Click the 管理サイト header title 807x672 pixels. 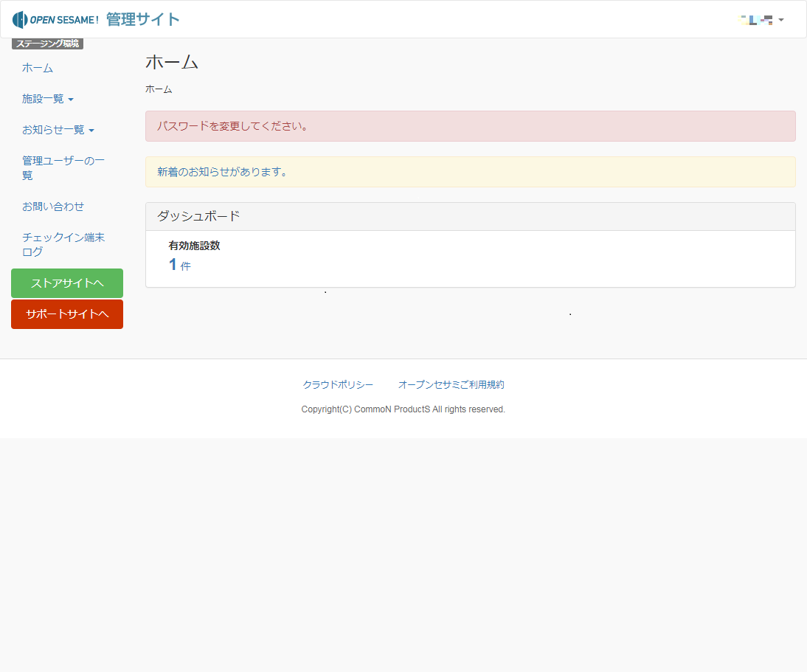click(142, 20)
